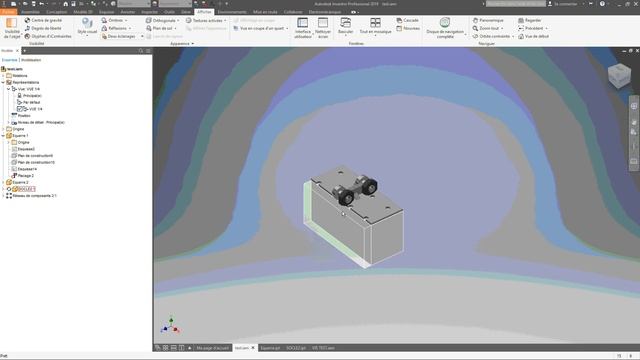
Task: Switch to the Assembler ribbon tab
Action: [x=30, y=12]
